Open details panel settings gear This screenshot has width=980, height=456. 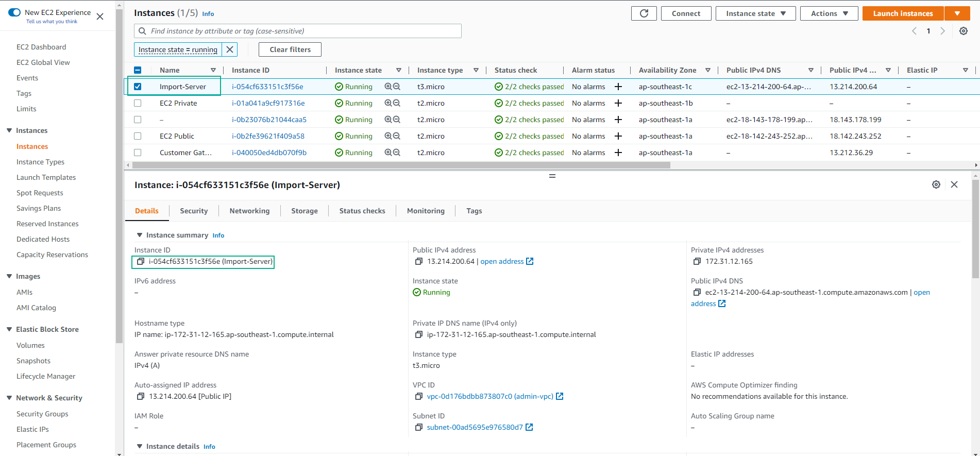[x=936, y=184]
